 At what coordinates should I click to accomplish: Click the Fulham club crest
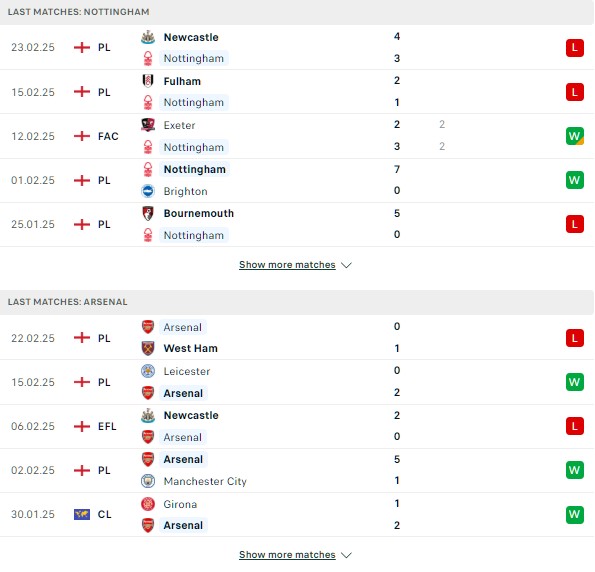(148, 81)
